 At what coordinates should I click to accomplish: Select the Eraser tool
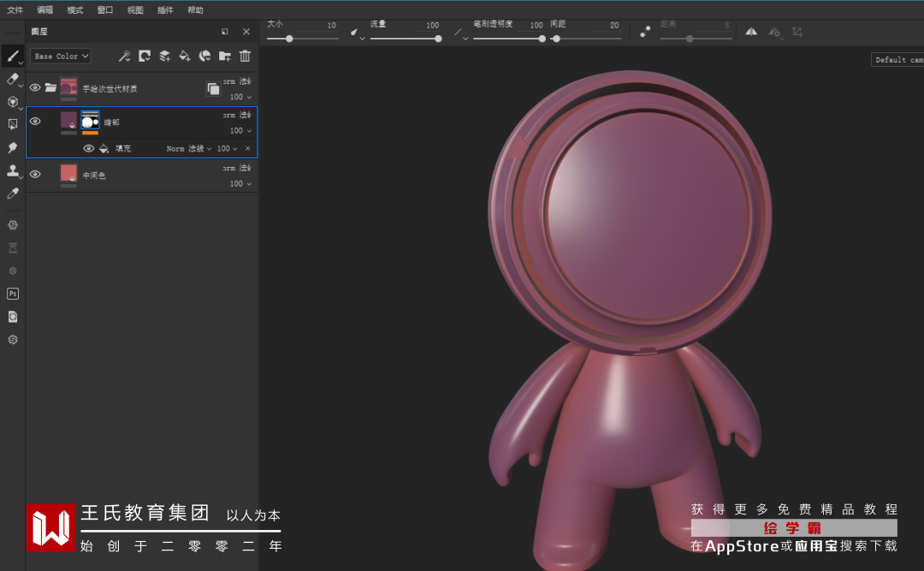(x=13, y=79)
